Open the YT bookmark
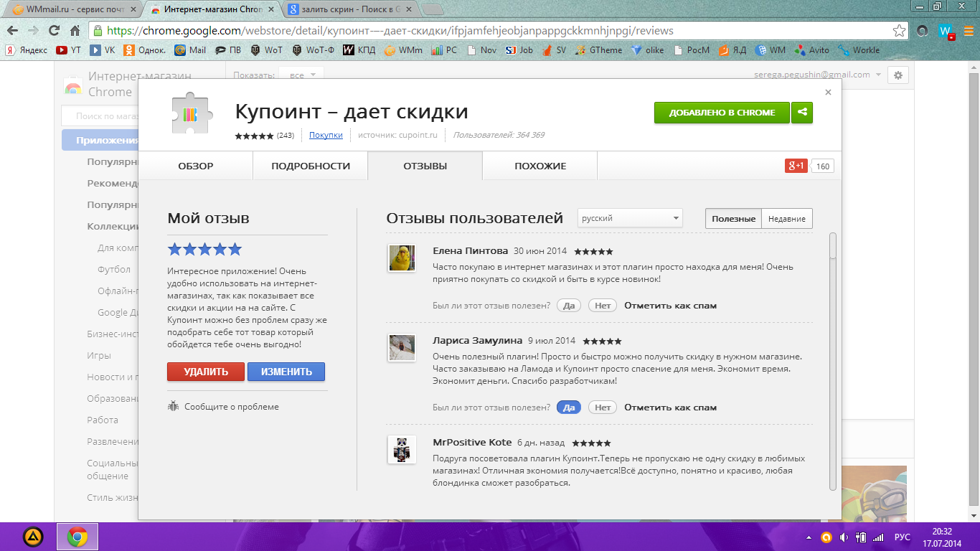The height and width of the screenshot is (551, 980). pyautogui.click(x=69, y=50)
